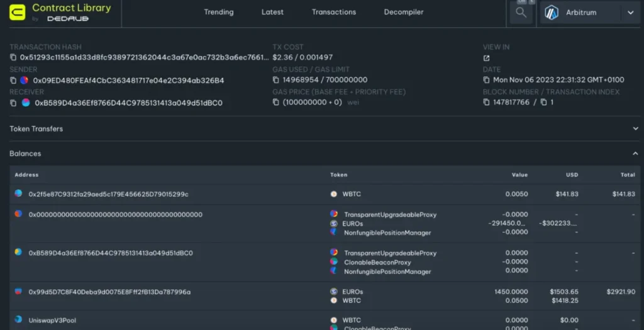Copy the receiver address via copy icon
Screen dimensions: 644x330
(13, 103)
